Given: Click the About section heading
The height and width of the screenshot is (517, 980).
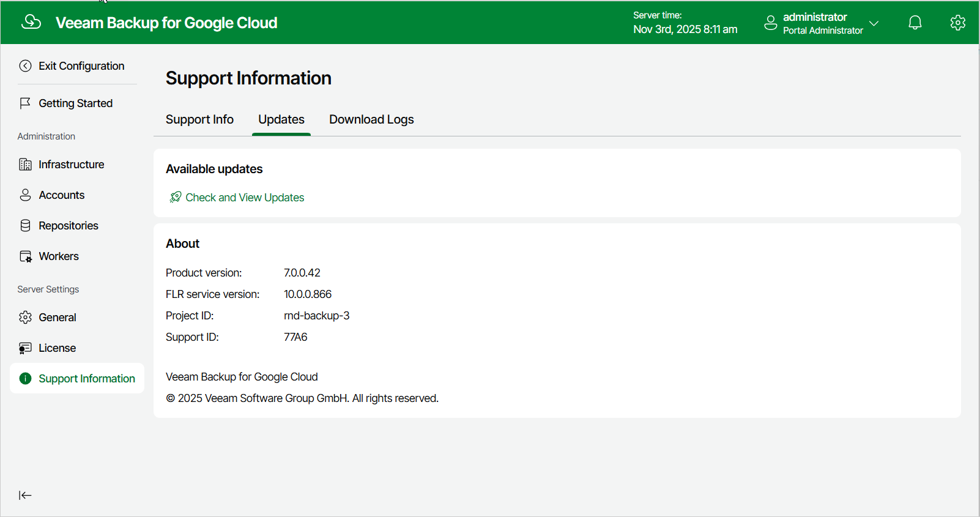Looking at the screenshot, I should tap(182, 244).
